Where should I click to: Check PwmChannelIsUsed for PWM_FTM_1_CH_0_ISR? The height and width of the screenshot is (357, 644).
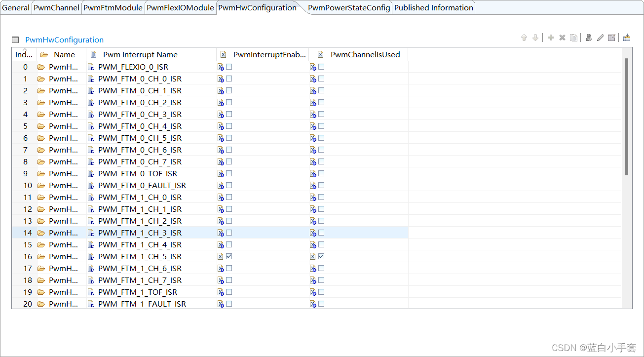pos(321,197)
